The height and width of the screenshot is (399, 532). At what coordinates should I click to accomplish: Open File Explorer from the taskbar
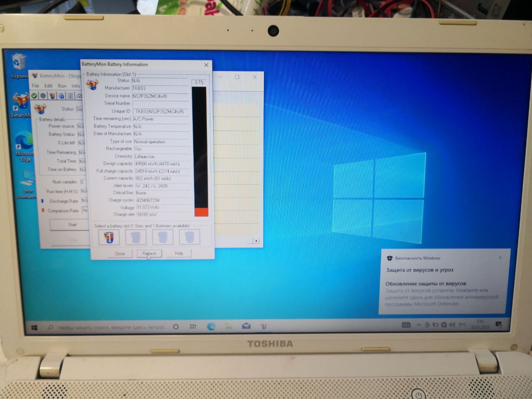point(228,327)
